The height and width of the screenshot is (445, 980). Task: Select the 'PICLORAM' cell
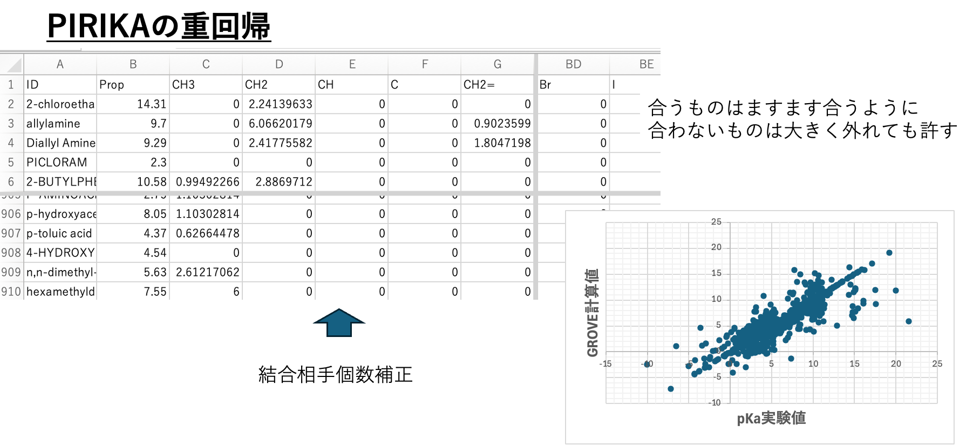tap(60, 162)
